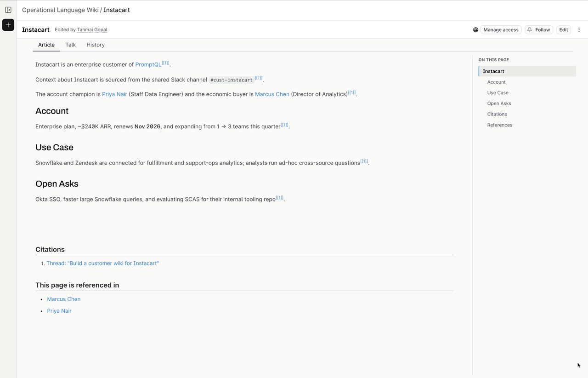588x378 pixels.
Task: Click the Citations heading in article
Action: pos(50,250)
